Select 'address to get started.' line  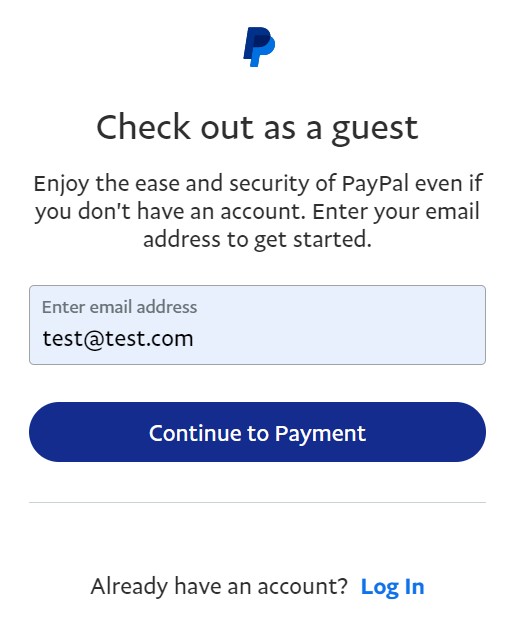[258, 240]
